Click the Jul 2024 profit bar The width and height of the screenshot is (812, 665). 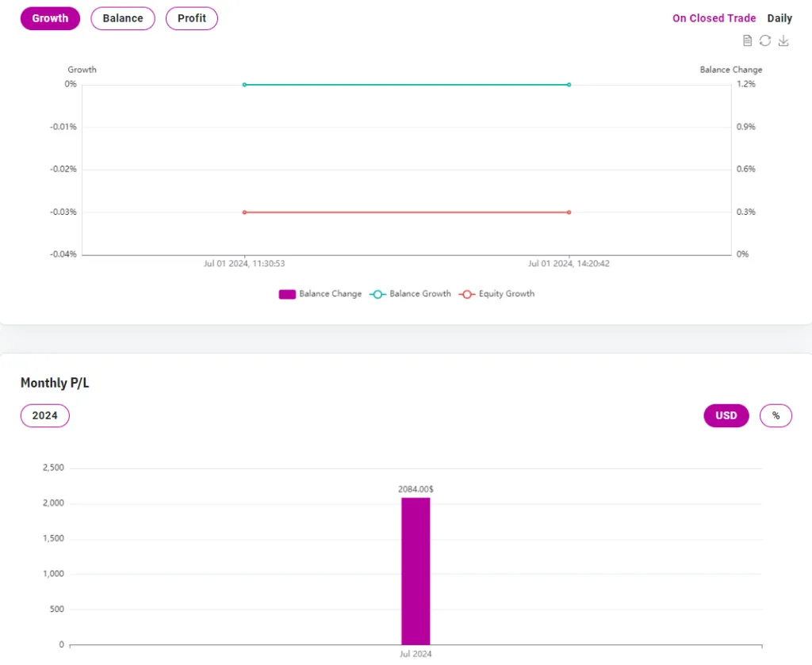(416, 571)
